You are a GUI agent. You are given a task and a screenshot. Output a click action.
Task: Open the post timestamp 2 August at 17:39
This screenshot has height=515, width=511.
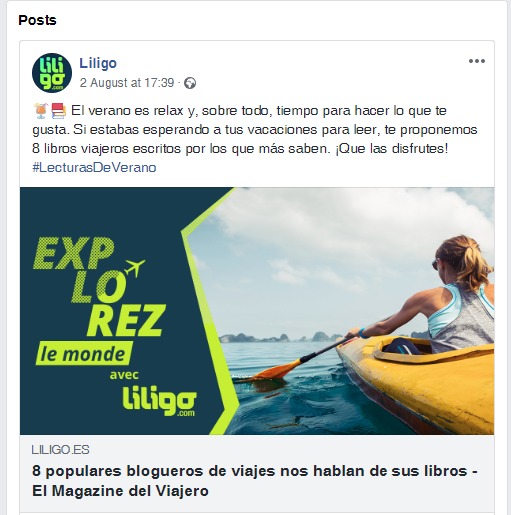click(x=127, y=83)
